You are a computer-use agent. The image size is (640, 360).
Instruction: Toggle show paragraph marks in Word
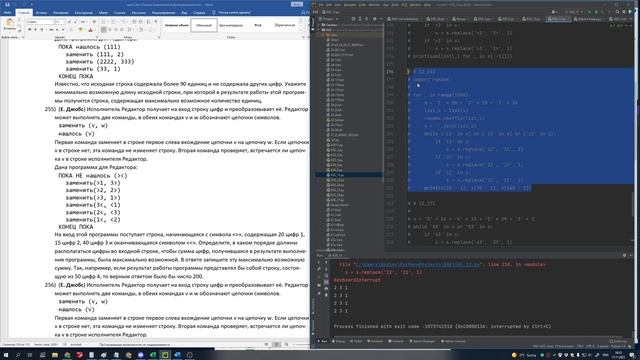[x=156, y=22]
